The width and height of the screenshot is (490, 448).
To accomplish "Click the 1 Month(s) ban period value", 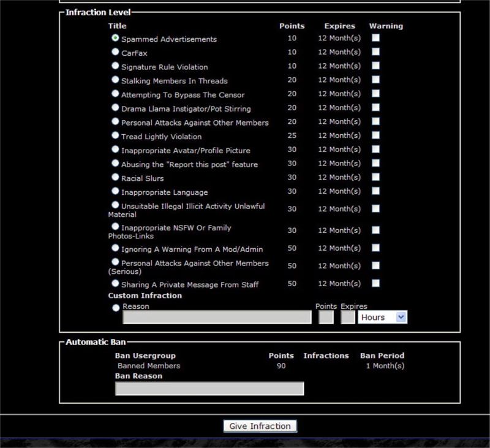I will tap(385, 366).
